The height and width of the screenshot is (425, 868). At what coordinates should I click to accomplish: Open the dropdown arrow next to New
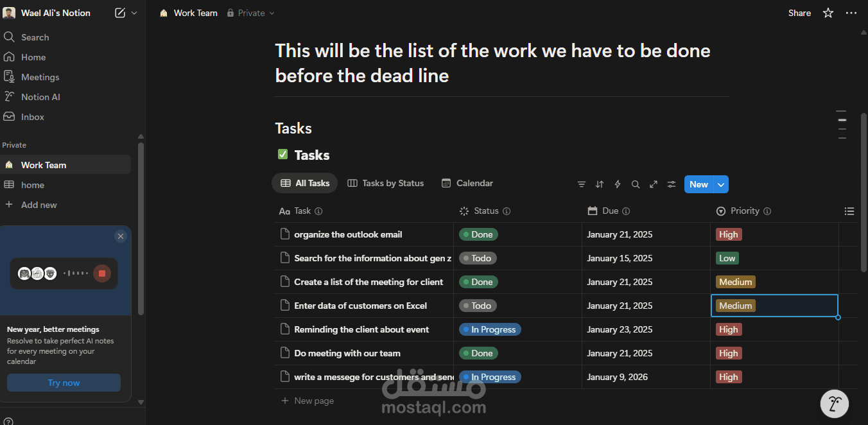pyautogui.click(x=721, y=184)
